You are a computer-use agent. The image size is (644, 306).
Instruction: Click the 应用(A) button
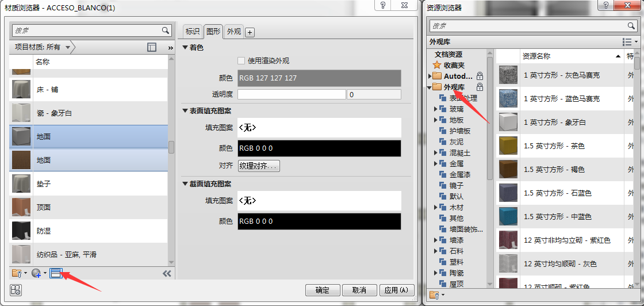[396, 290]
